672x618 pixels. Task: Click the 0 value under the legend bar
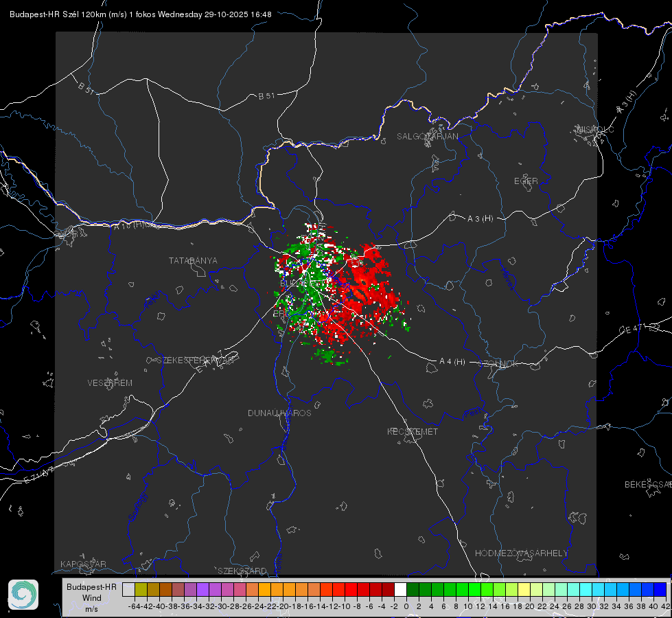click(406, 606)
